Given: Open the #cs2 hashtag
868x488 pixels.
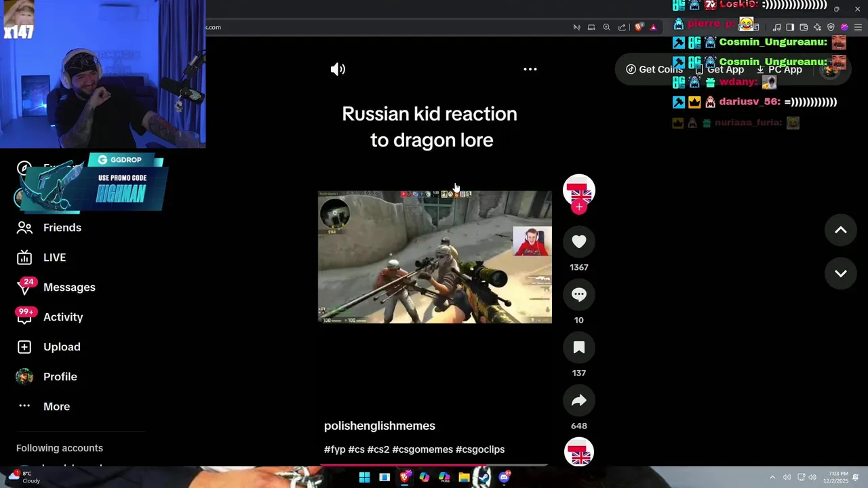Looking at the screenshot, I should 378,449.
